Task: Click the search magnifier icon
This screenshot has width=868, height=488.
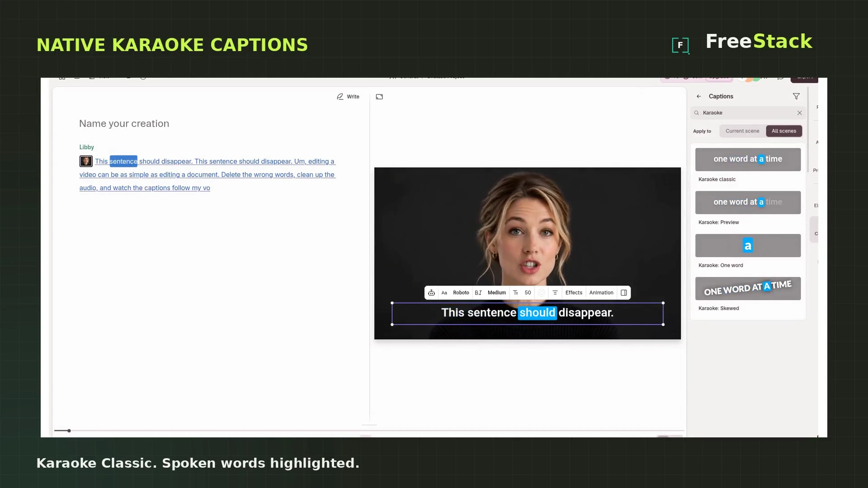Action: (697, 113)
